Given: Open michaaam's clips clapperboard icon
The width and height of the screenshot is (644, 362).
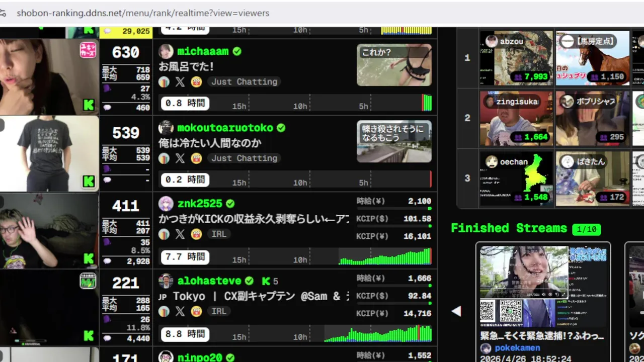Looking at the screenshot, I should click(196, 81).
